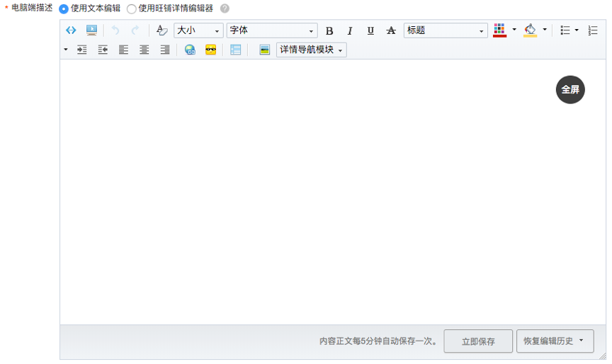This screenshot has height=364, width=612.
Task: Toggle underline formatting
Action: [x=370, y=30]
